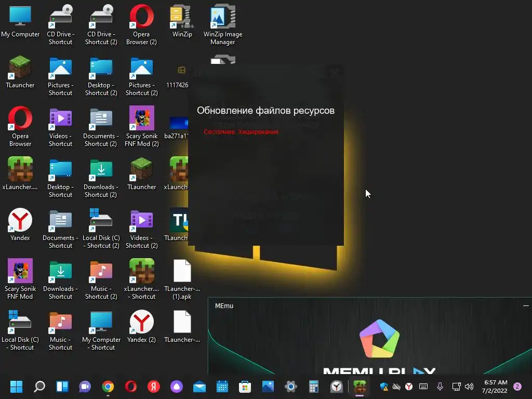The image size is (532, 399).
Task: Select the xLauncher icon beside Desktop - Shortcut
Action: (x=20, y=174)
